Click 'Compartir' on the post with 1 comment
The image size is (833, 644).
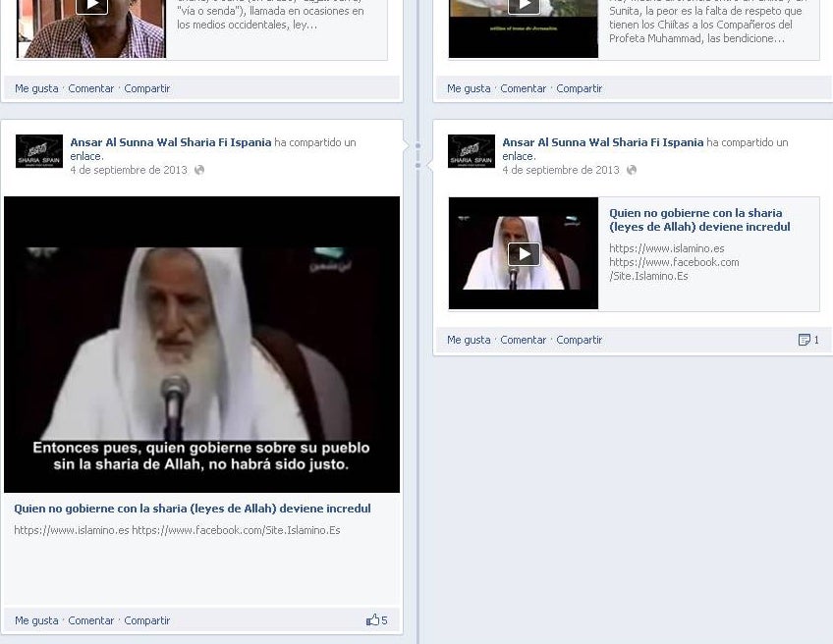click(x=580, y=340)
